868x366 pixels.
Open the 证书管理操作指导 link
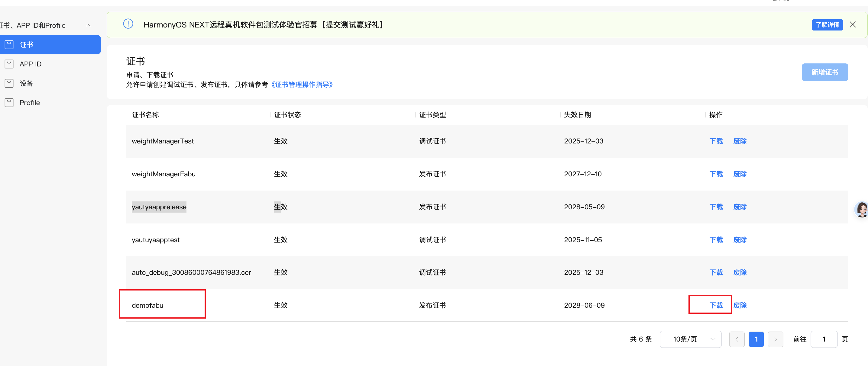tap(302, 85)
